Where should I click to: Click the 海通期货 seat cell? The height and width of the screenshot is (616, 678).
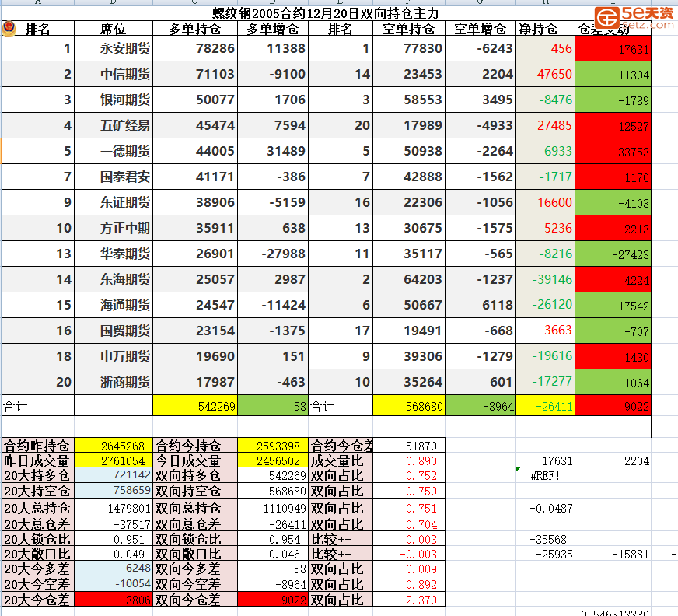point(114,305)
